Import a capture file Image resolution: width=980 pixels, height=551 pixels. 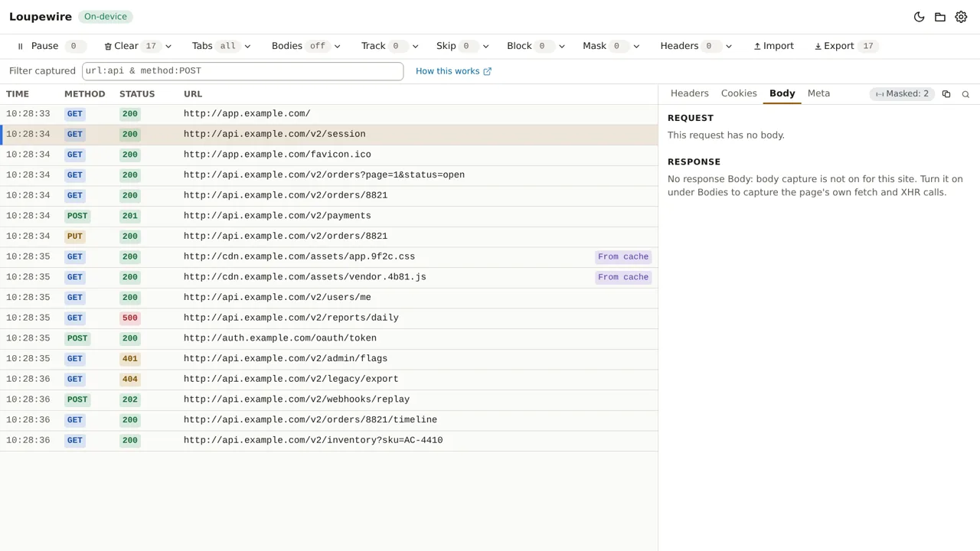click(x=773, y=46)
